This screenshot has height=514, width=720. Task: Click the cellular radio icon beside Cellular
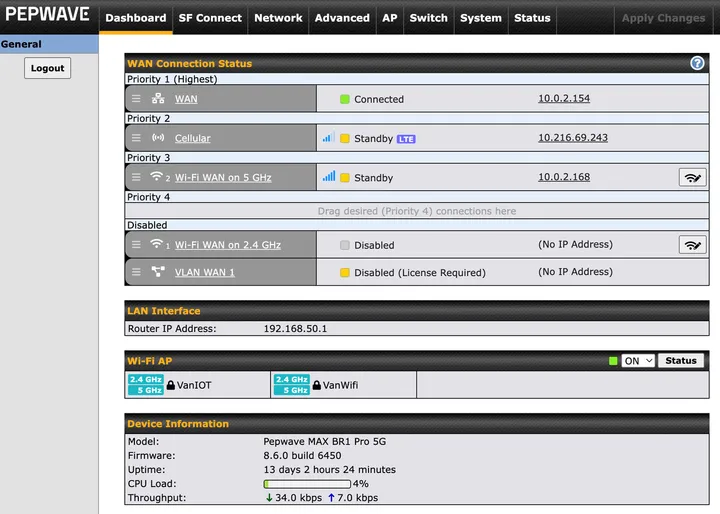tap(158, 137)
